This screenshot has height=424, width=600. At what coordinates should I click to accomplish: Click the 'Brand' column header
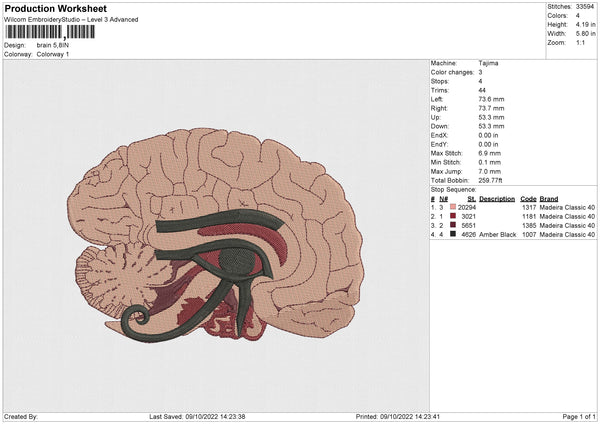click(549, 199)
